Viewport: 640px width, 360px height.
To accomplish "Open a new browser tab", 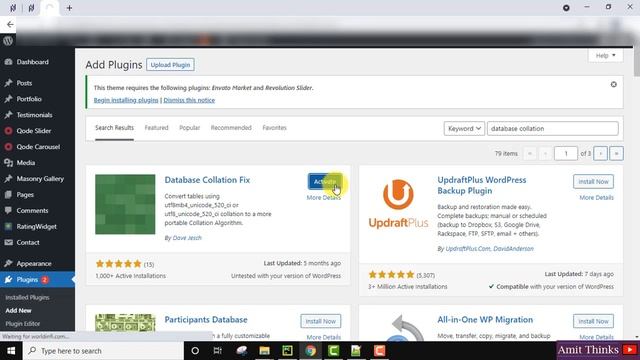I will (x=69, y=8).
